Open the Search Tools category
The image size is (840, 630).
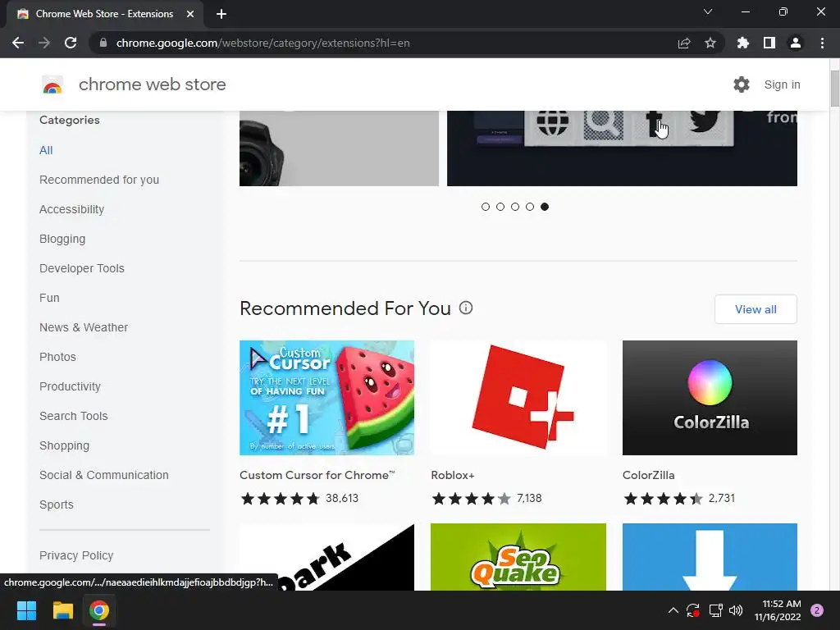73,416
